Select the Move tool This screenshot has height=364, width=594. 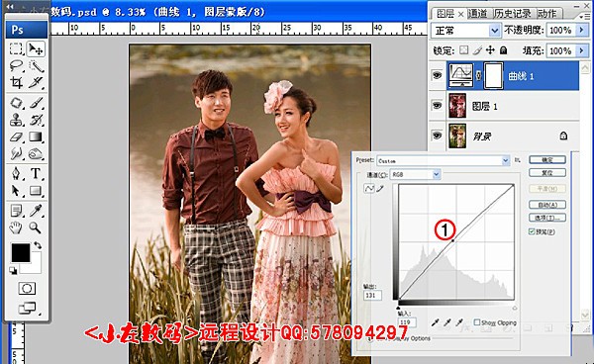(x=36, y=49)
